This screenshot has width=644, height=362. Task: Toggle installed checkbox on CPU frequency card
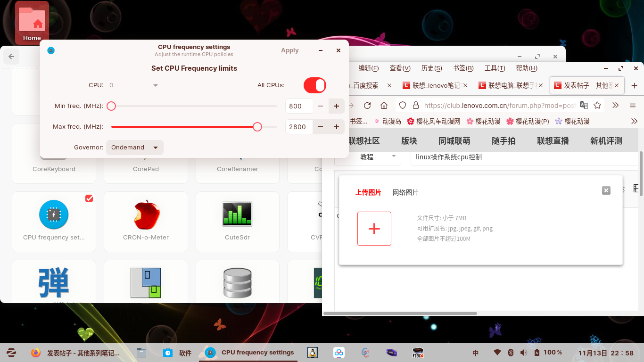pyautogui.click(x=89, y=198)
